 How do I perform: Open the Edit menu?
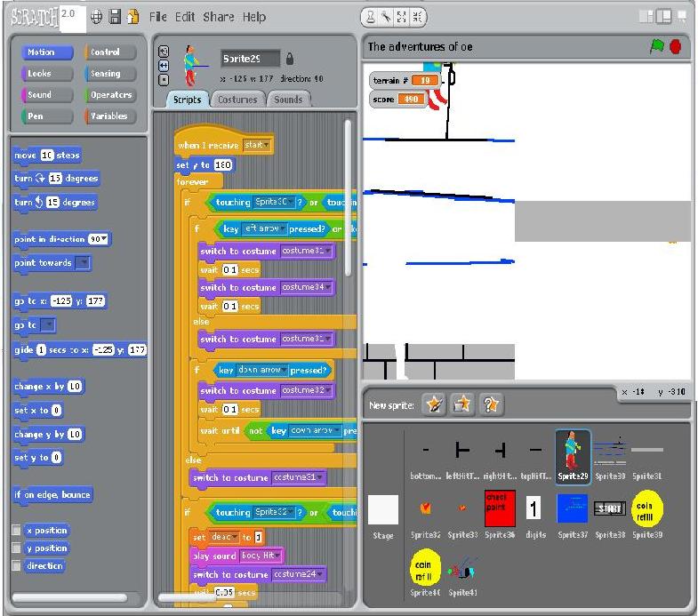tap(185, 17)
